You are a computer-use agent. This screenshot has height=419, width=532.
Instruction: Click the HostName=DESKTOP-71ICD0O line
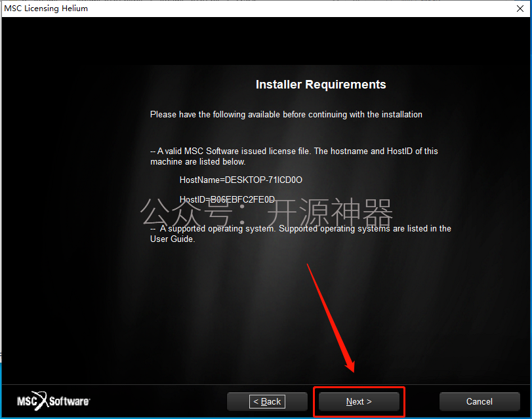(x=241, y=180)
